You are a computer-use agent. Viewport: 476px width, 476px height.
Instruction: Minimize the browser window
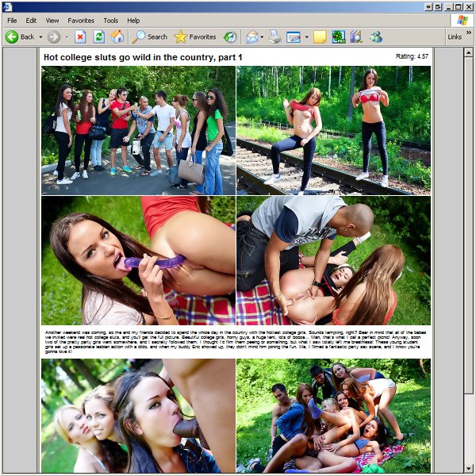pos(449,6)
